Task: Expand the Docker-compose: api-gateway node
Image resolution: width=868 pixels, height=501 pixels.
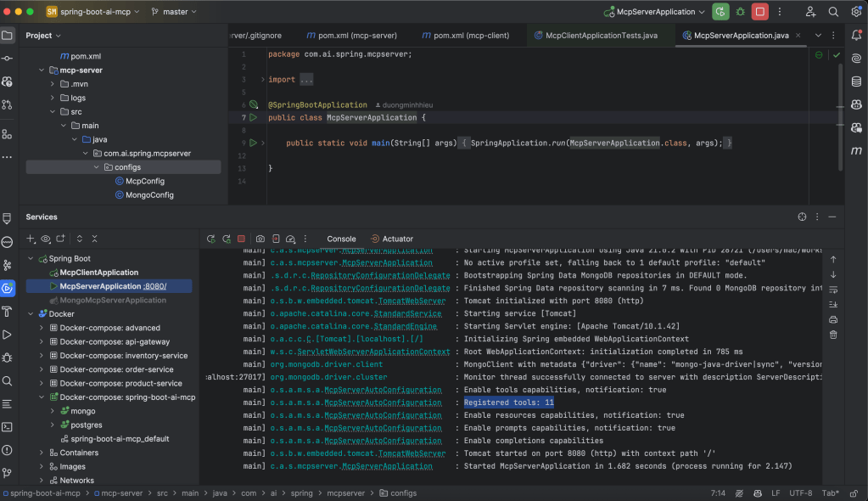Action: [x=42, y=342]
